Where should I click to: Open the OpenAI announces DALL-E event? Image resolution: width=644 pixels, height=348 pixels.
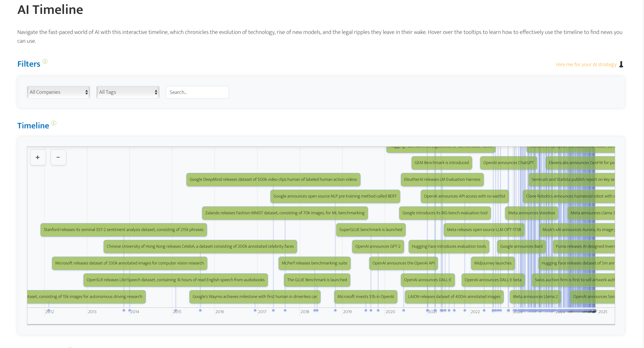(428, 280)
